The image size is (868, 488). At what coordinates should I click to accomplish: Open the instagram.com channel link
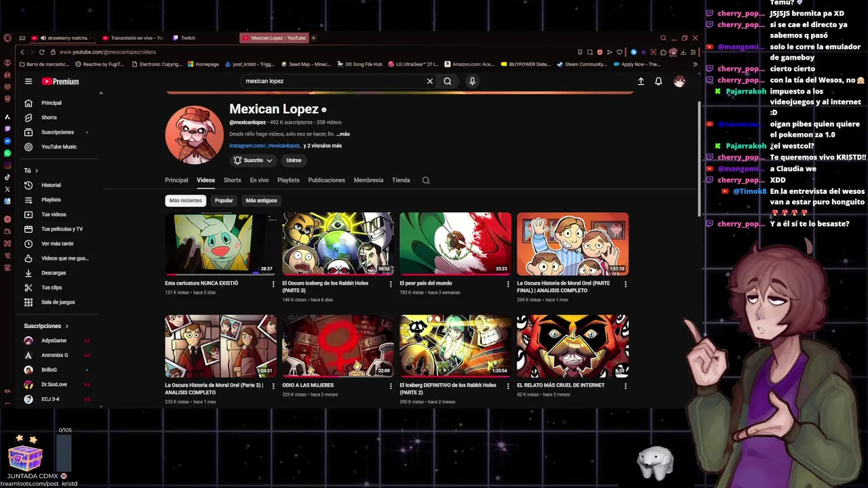coord(264,146)
